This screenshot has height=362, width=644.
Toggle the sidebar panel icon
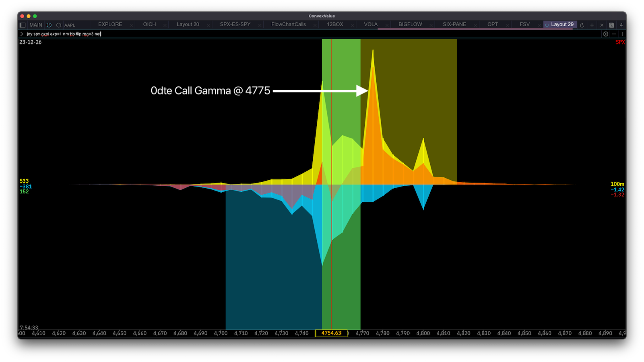[23, 25]
